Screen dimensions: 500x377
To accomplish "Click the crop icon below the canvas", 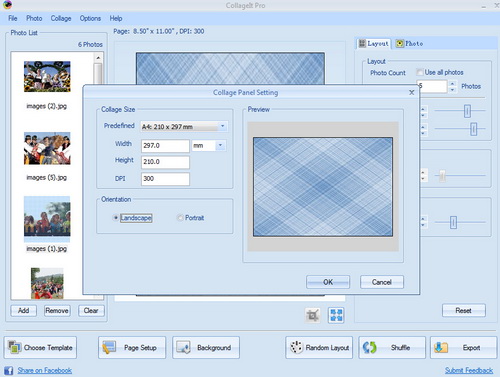I will tap(312, 315).
